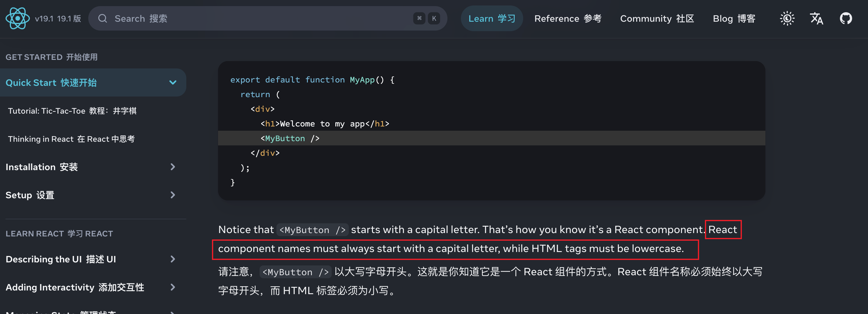This screenshot has width=868, height=314.
Task: Open the v19.1 version link
Action: pos(58,19)
